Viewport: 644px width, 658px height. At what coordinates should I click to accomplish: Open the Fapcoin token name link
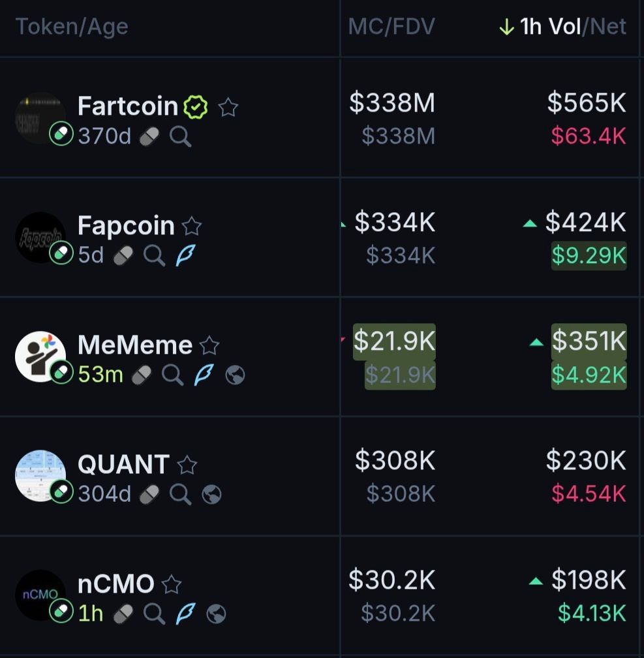(126, 226)
